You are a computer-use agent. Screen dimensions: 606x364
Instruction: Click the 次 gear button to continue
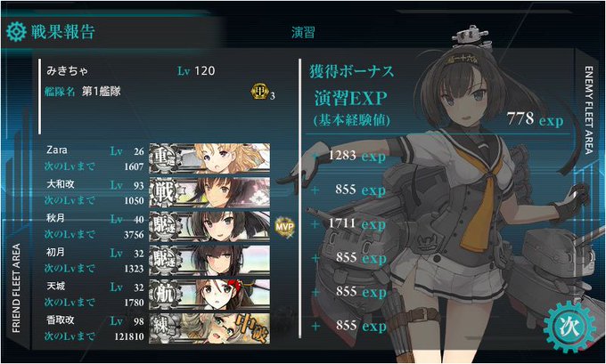pos(569,327)
